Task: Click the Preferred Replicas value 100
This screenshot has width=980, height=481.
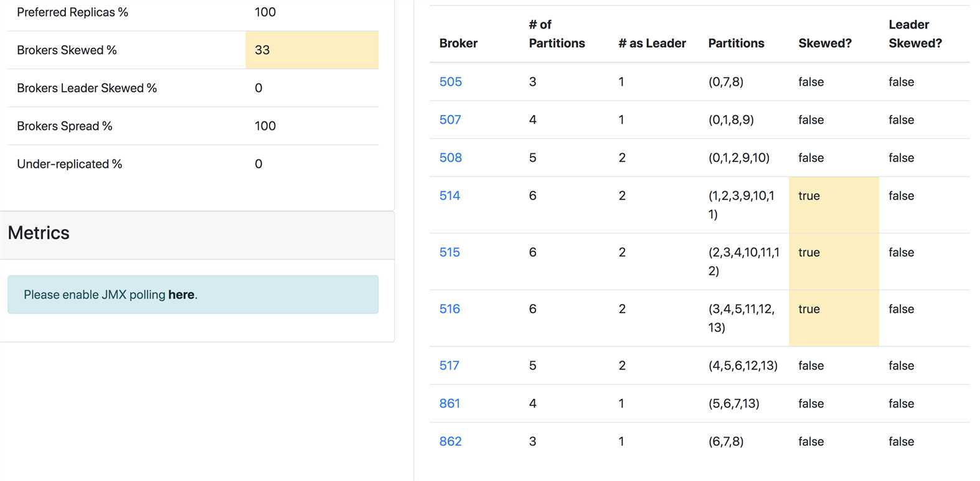Action: 265,12
